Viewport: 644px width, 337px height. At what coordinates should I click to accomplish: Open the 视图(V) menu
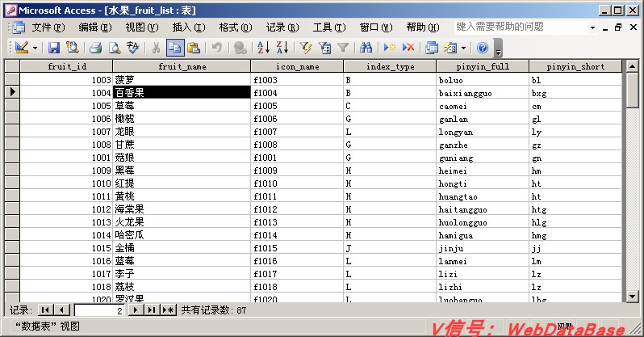[142, 27]
